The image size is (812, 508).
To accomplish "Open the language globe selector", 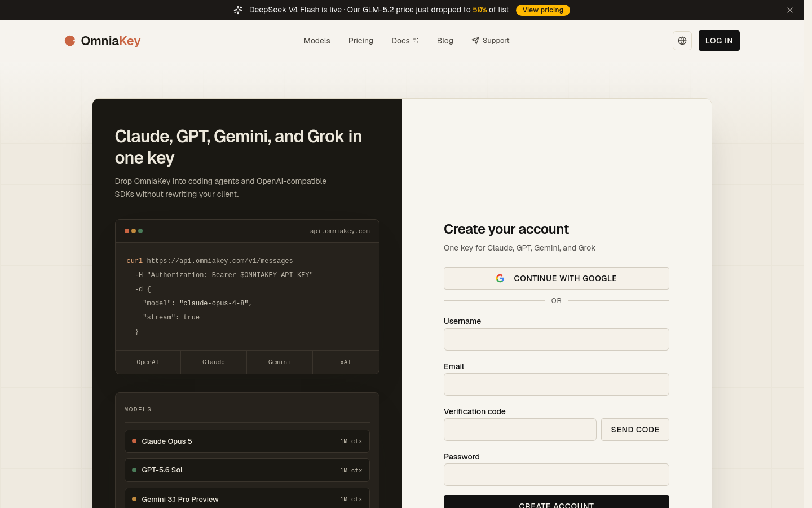I will [x=682, y=41].
